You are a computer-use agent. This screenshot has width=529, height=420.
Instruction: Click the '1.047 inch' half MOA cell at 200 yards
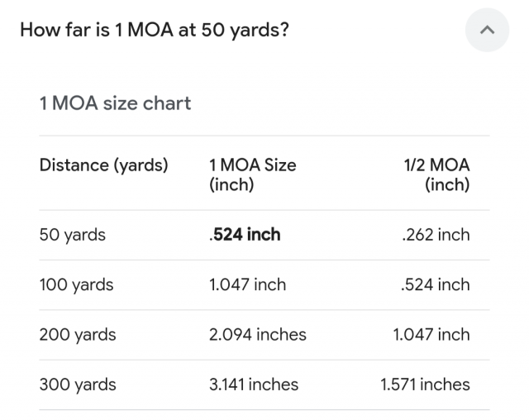(431, 335)
